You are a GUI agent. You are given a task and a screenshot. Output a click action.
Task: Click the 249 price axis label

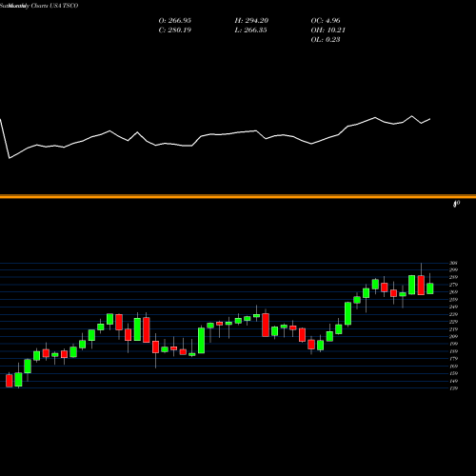pos(453,307)
